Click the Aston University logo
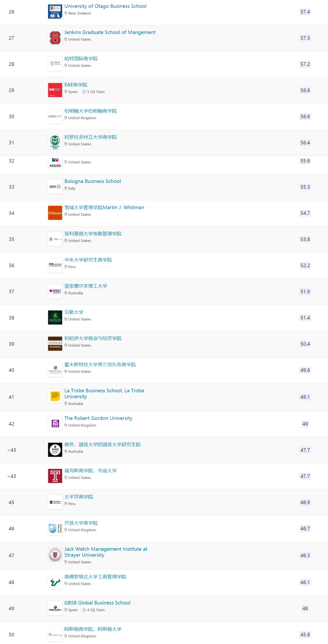This screenshot has width=328, height=644. [x=55, y=635]
